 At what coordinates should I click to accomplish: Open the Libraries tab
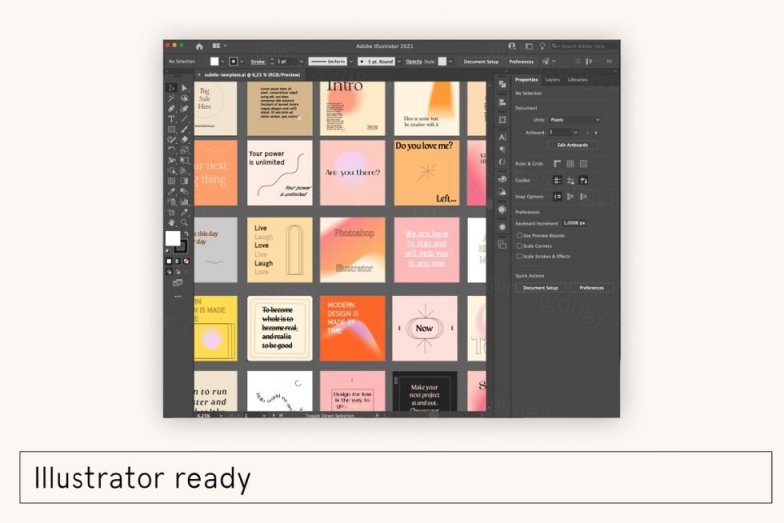tap(578, 79)
